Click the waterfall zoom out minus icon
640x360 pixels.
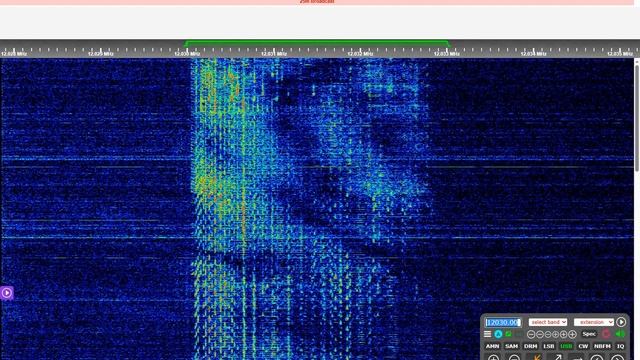pos(514,357)
